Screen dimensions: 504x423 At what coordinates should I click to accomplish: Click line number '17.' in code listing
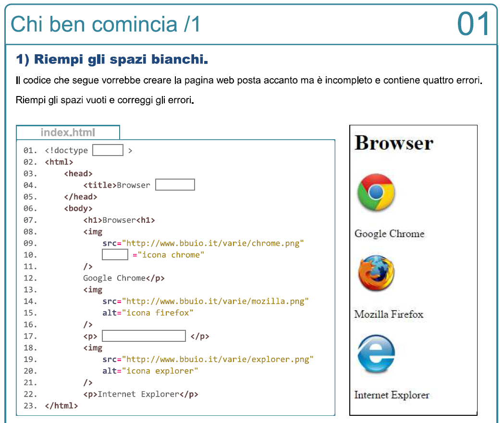coord(30,336)
